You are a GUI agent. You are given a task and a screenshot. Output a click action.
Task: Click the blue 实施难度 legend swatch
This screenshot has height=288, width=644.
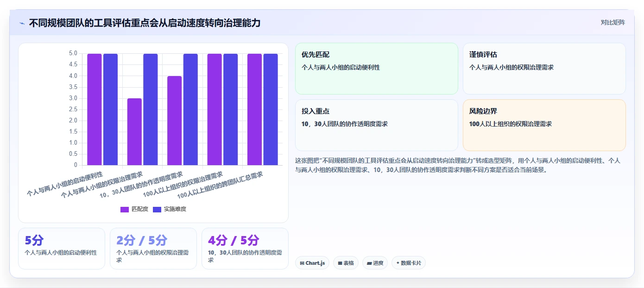coord(157,209)
